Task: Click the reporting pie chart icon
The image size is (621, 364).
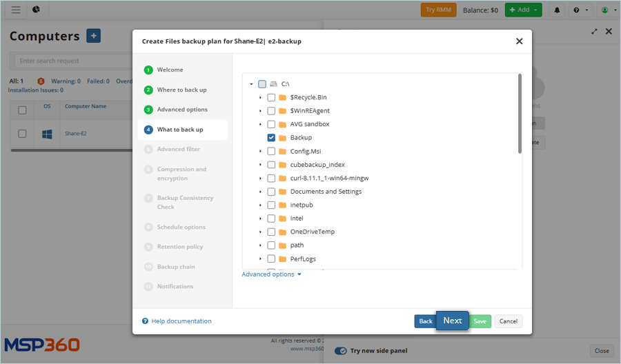Action: pyautogui.click(x=36, y=10)
